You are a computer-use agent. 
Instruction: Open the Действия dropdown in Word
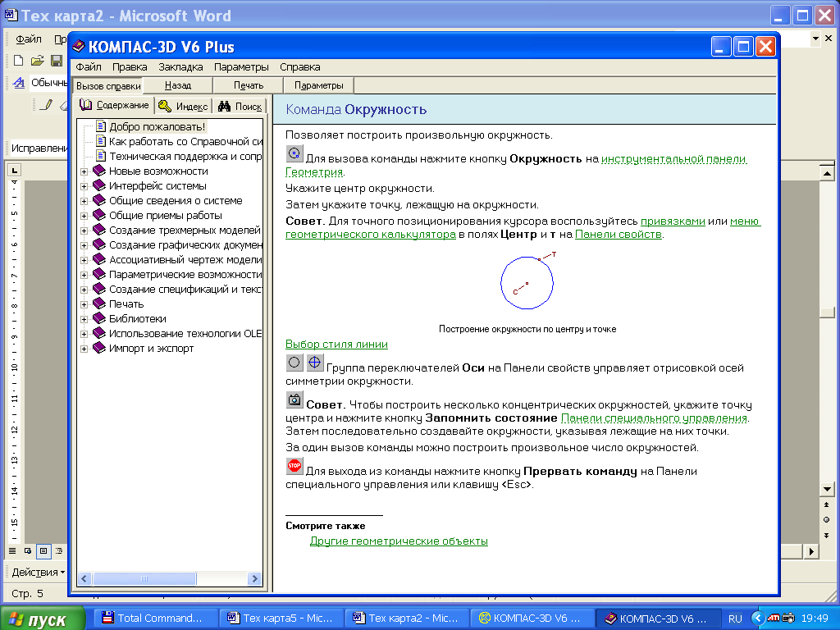point(38,572)
